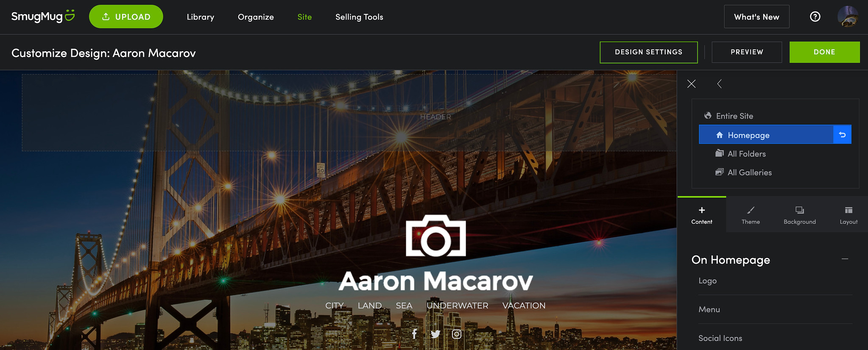Select Entire Site in scope tree
Viewport: 868px width, 350px height.
pyautogui.click(x=734, y=116)
